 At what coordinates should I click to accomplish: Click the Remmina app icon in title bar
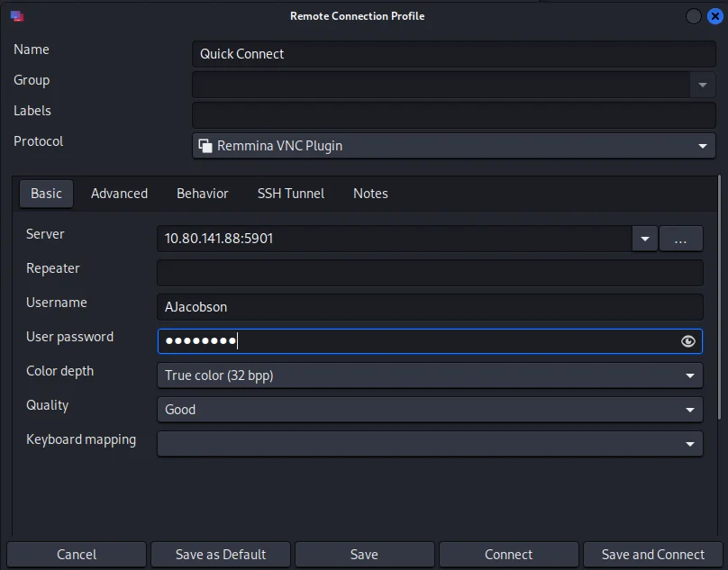click(x=16, y=16)
